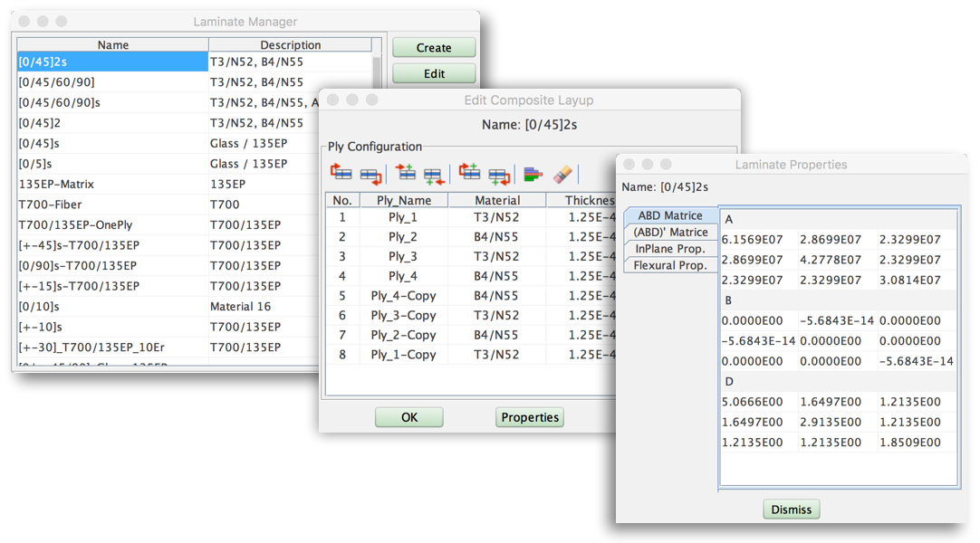Click the colored stacking bars icon

click(x=533, y=174)
